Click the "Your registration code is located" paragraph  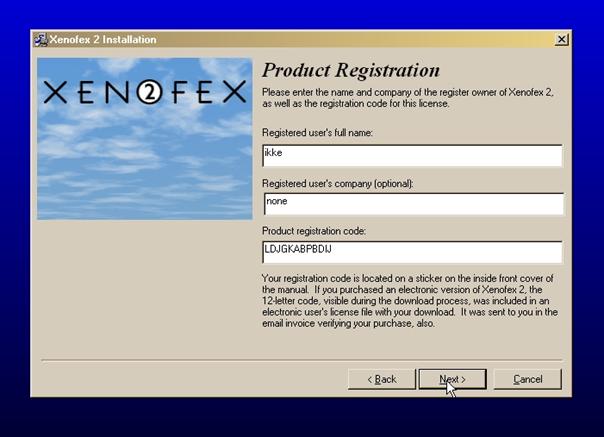pos(410,301)
